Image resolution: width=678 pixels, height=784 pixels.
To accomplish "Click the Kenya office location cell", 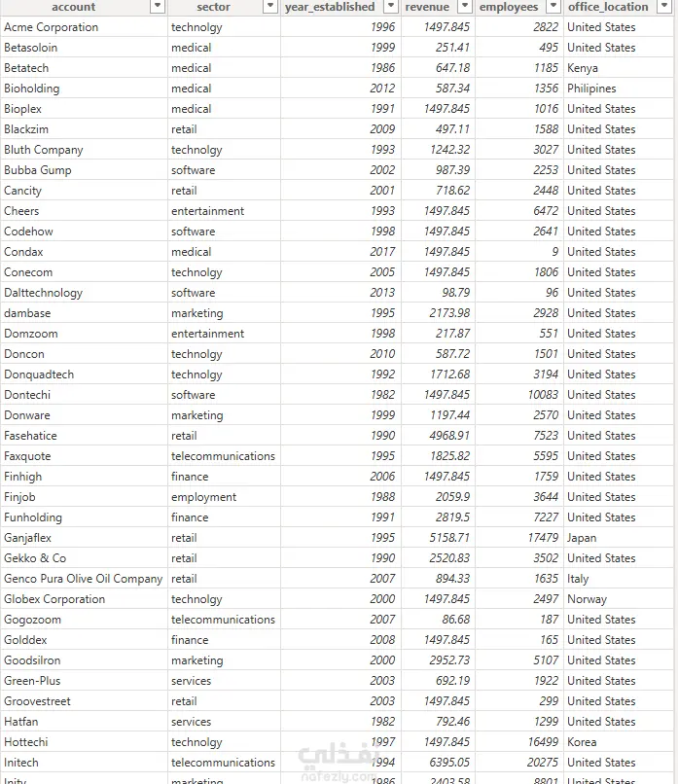I will pyautogui.click(x=619, y=68).
